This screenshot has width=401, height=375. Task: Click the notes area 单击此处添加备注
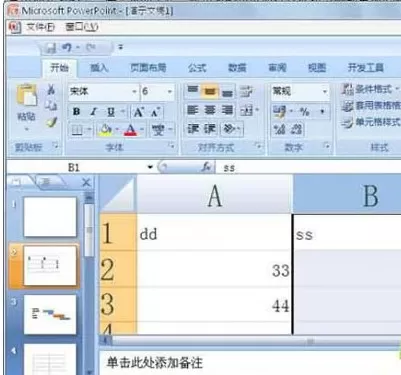(155, 363)
